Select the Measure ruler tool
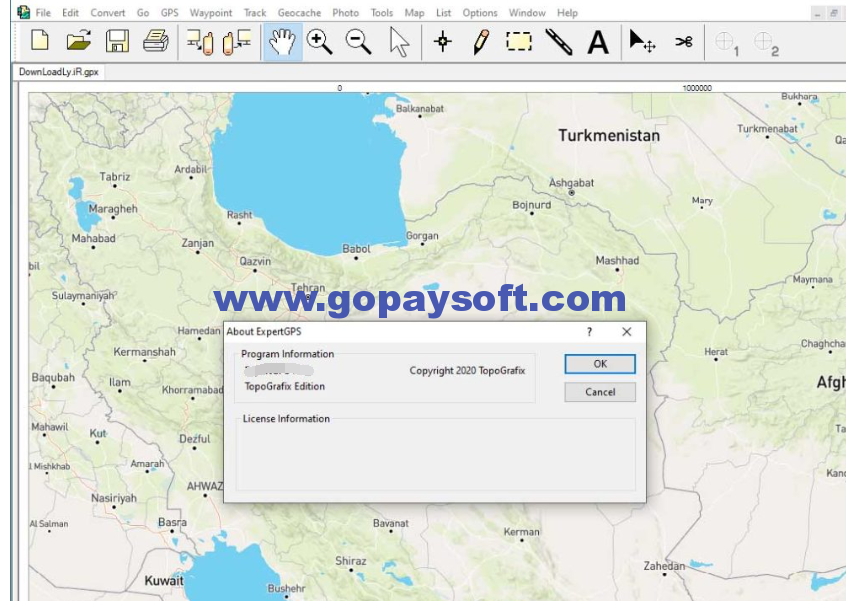Viewport: 846px width, 601px height. point(558,42)
